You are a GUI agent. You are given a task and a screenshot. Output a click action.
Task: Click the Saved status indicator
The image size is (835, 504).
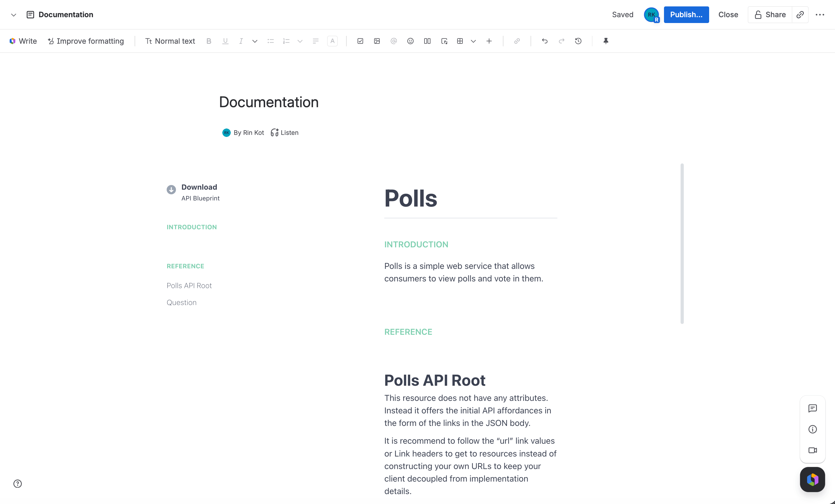[623, 15]
